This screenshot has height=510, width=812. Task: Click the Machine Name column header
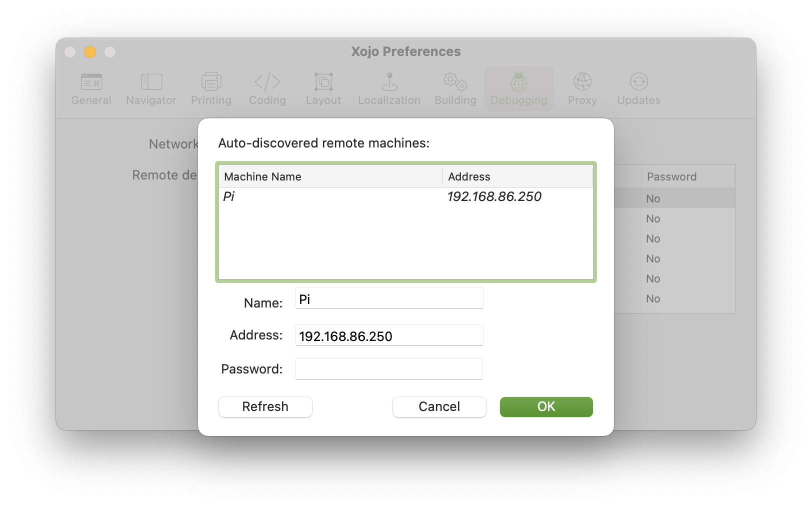(x=262, y=176)
